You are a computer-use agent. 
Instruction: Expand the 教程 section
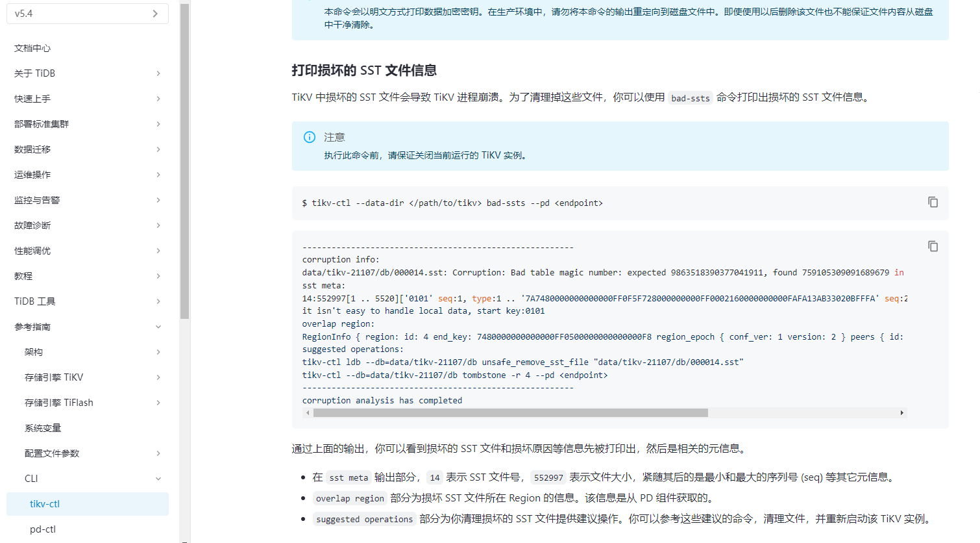158,276
